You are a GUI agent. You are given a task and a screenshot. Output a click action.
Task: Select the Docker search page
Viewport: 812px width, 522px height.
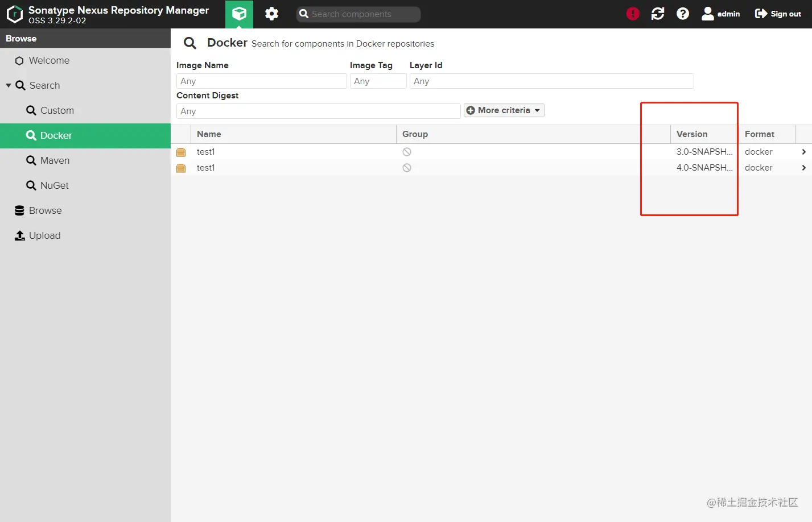[x=85, y=135]
